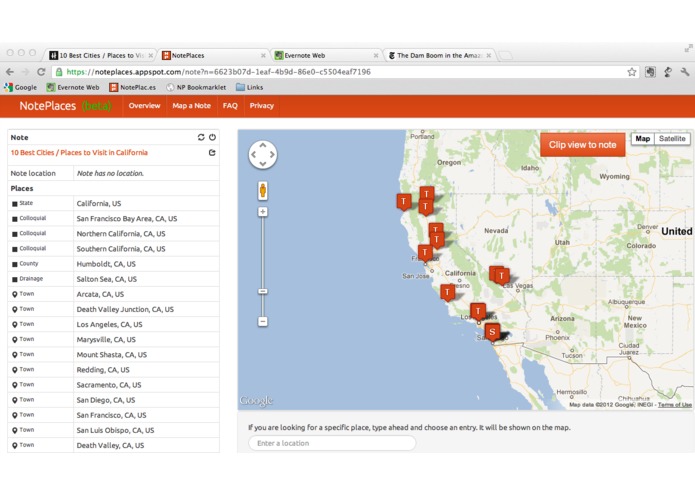Open the Links bookmarks folder
The height and width of the screenshot is (494, 695).
tap(250, 87)
